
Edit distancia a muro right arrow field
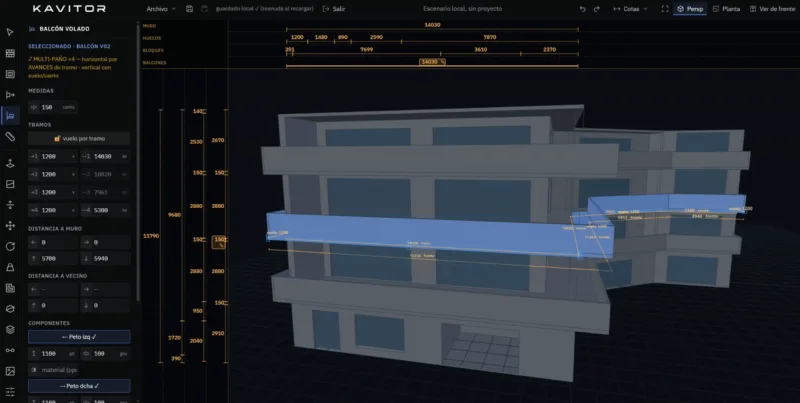coord(105,242)
